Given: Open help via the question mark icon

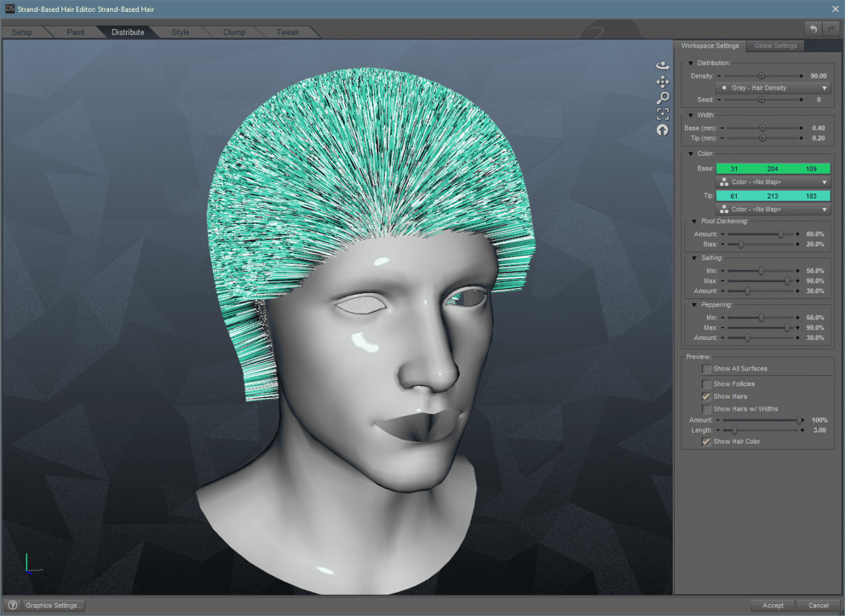Looking at the screenshot, I should coord(12,605).
